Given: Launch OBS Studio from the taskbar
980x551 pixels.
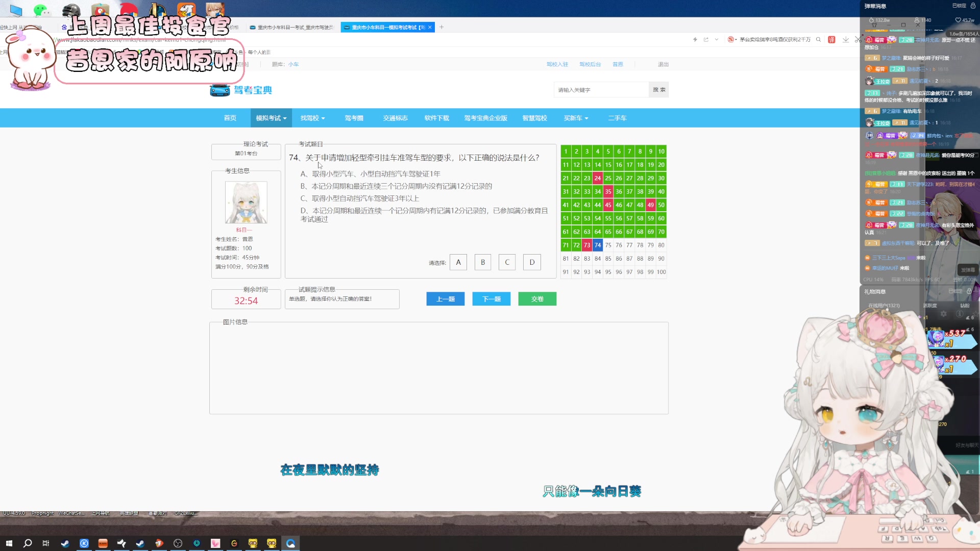Looking at the screenshot, I should coord(177,543).
